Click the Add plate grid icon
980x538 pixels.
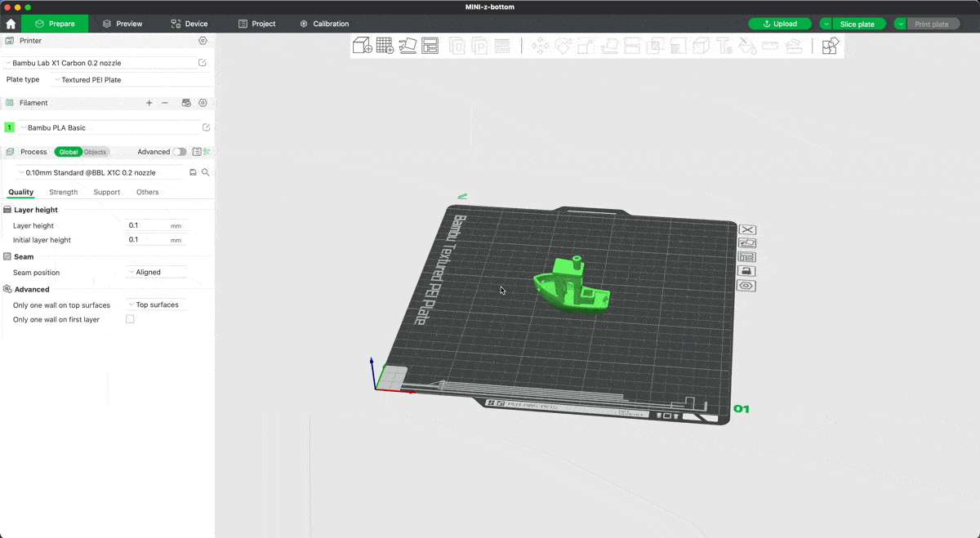tap(385, 46)
